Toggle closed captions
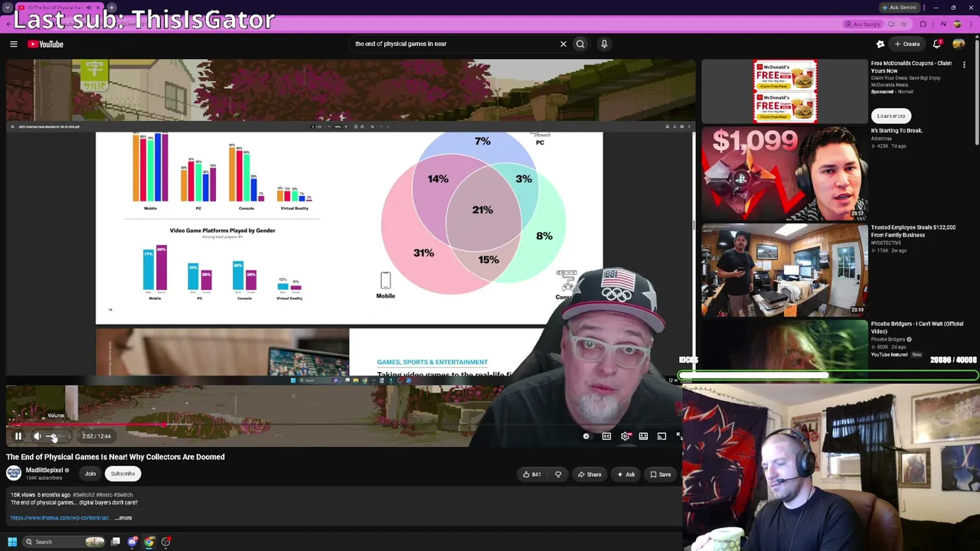Image resolution: width=980 pixels, height=551 pixels. [x=606, y=436]
